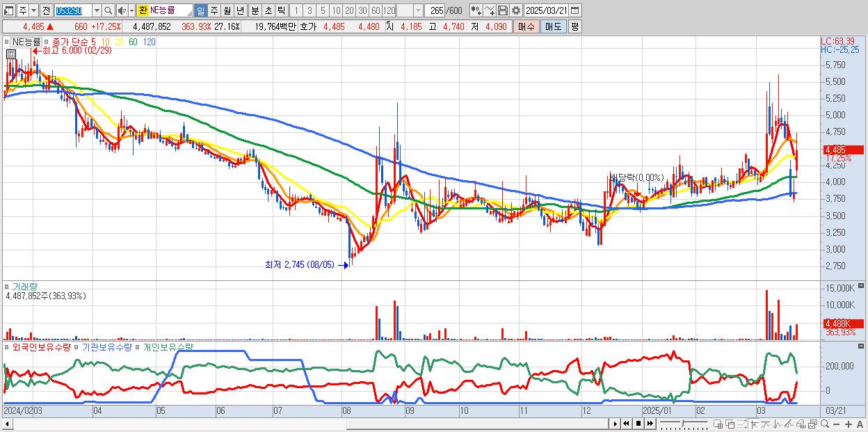Click the zigzag wave line icon

coord(778,424)
